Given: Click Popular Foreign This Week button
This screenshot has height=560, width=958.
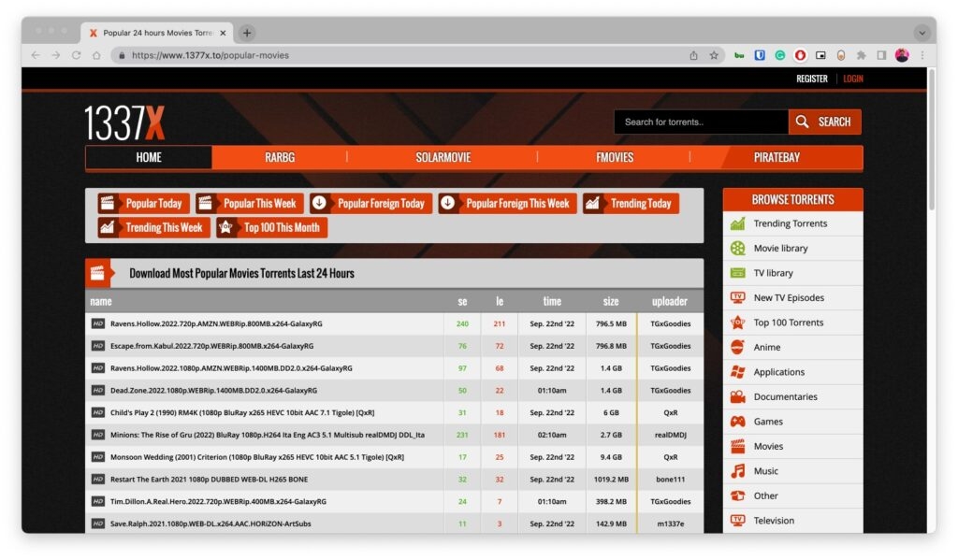Looking at the screenshot, I should (x=507, y=204).
